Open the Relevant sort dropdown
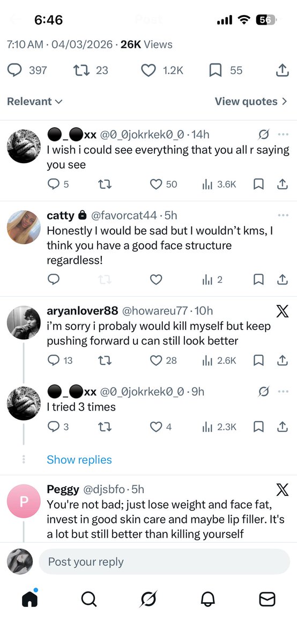Screen dimensions: 297x644 pos(35,101)
